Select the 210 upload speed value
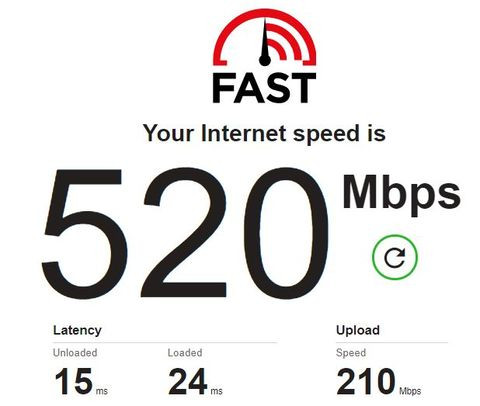480x406 pixels. [366, 381]
